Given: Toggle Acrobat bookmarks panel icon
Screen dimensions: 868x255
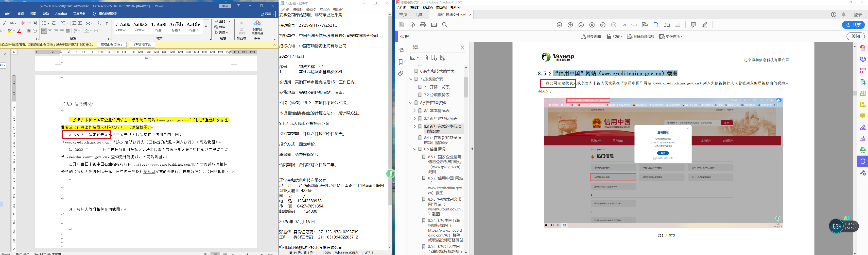Looking at the screenshot, I should coord(401,62).
